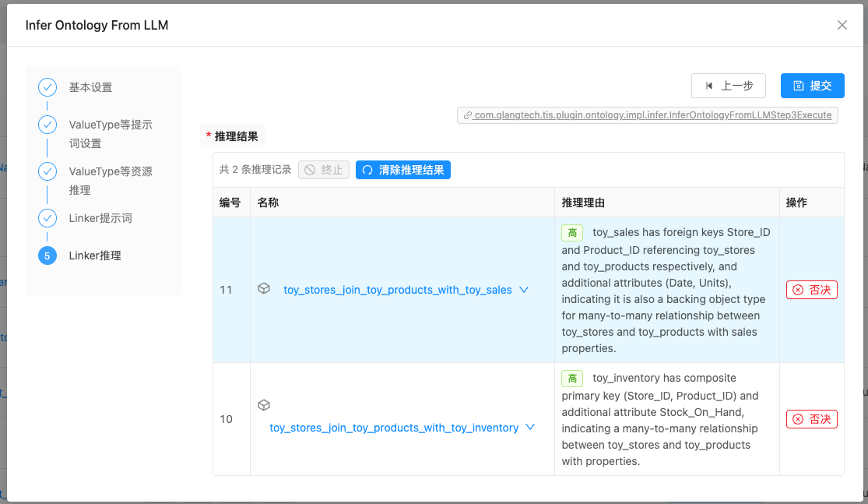This screenshot has width=868, height=504.
Task: Click the 高 confidence tag in row 10
Action: tap(572, 379)
